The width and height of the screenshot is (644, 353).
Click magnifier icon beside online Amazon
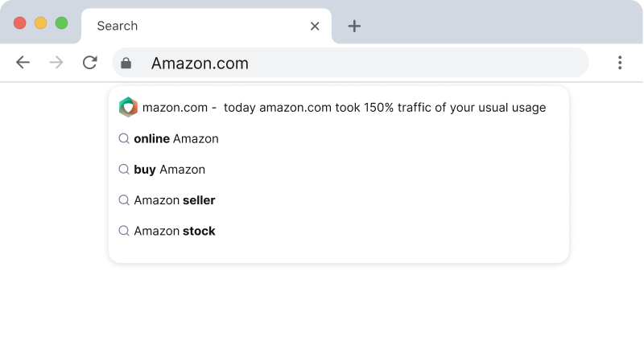pos(124,138)
